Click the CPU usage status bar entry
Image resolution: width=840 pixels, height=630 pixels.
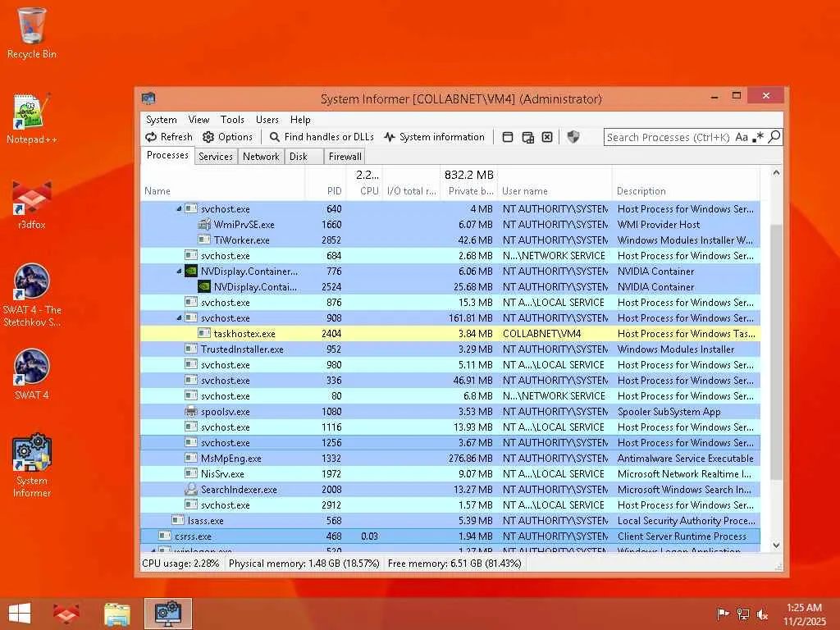point(181,564)
